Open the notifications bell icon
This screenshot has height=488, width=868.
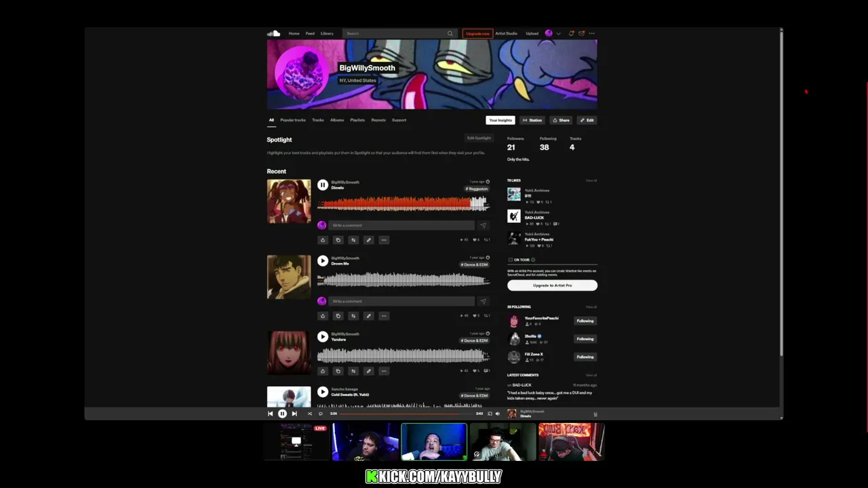[x=572, y=33]
